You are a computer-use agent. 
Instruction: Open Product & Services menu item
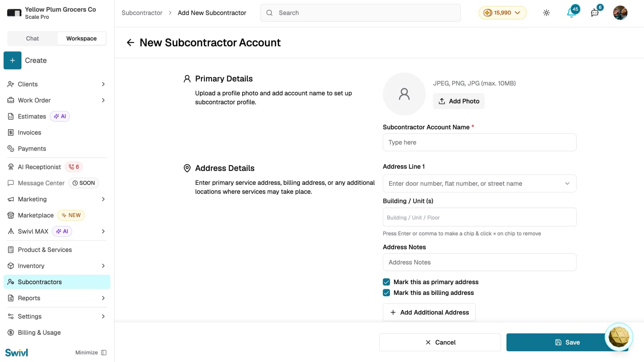(57, 250)
